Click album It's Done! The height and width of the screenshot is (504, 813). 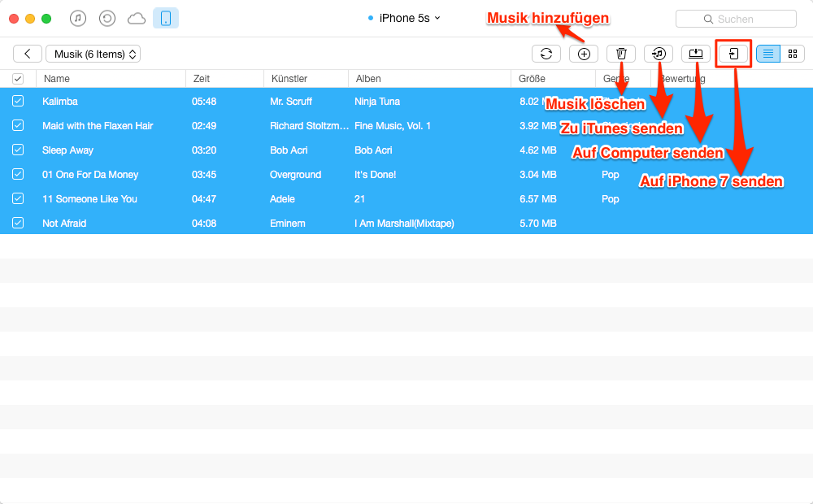tap(375, 175)
